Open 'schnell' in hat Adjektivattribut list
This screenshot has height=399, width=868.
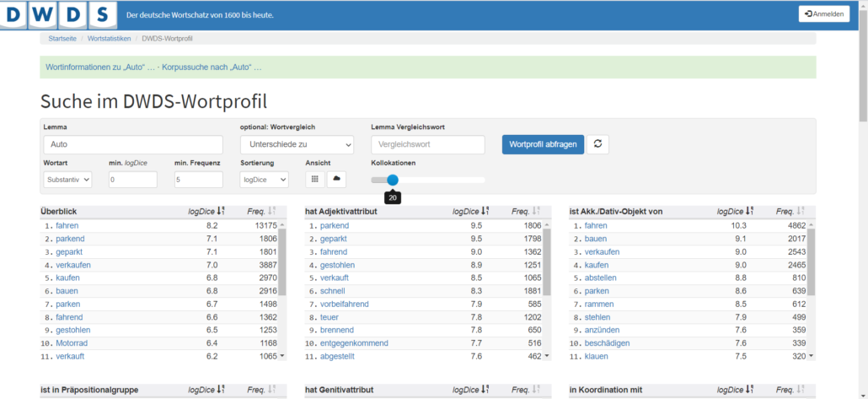[332, 291]
